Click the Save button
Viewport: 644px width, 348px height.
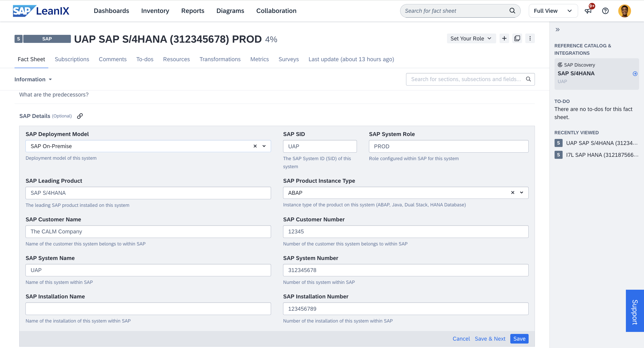click(x=519, y=339)
